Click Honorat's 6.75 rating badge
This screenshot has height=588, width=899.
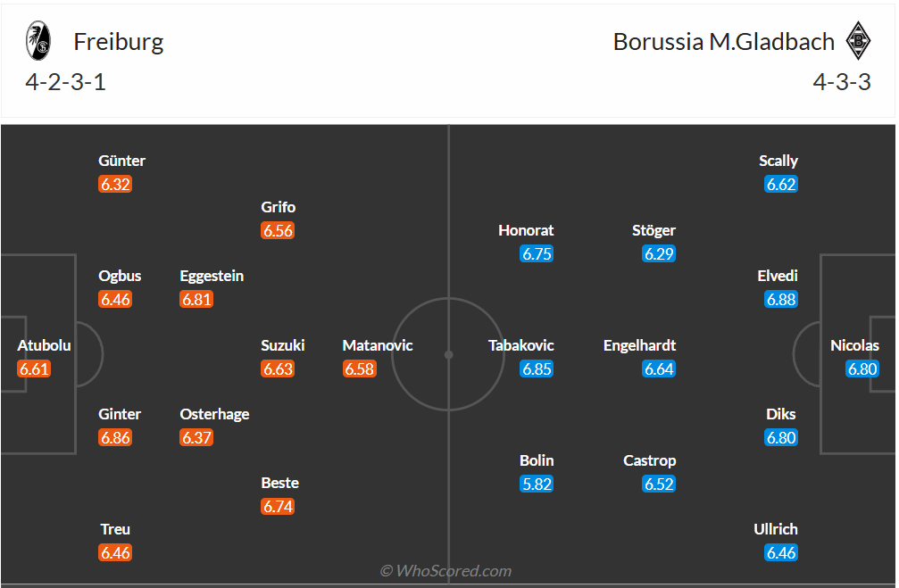[537, 253]
